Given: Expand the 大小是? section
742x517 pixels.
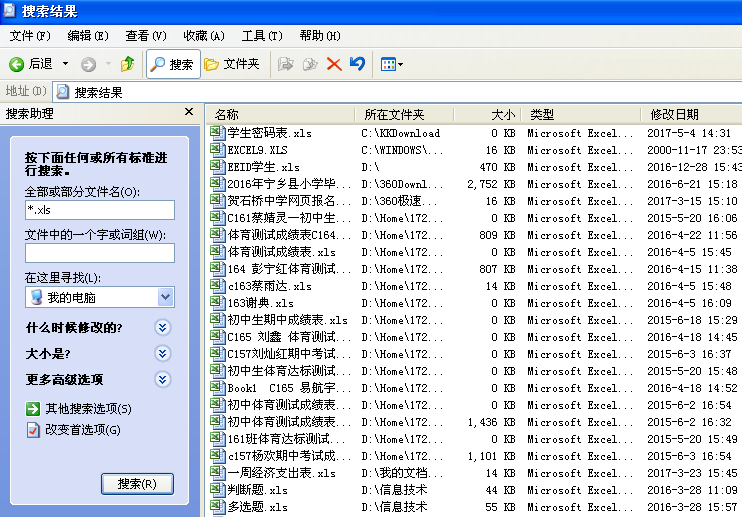Looking at the screenshot, I should [x=162, y=353].
